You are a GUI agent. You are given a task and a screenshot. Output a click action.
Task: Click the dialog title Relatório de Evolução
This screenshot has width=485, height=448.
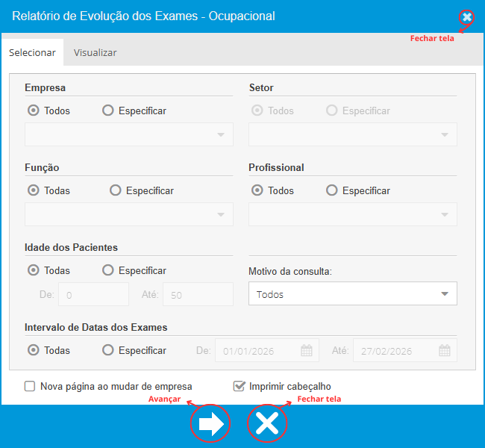tap(143, 16)
